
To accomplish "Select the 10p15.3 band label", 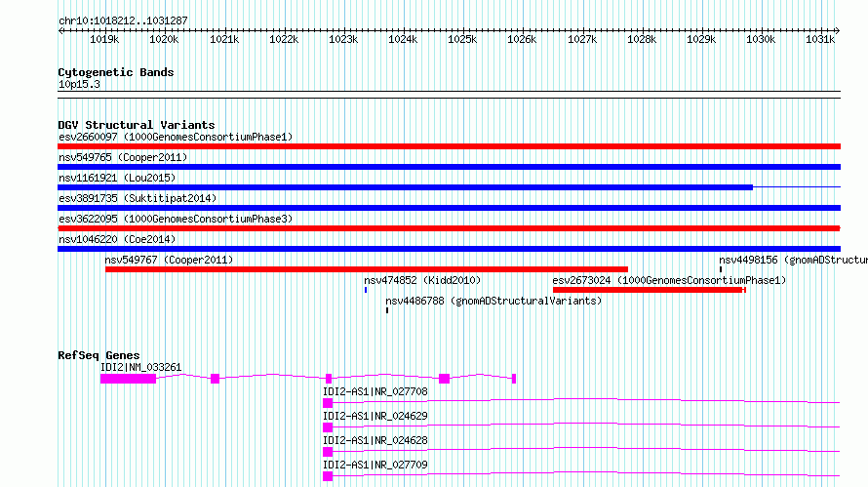I will (x=79, y=84).
